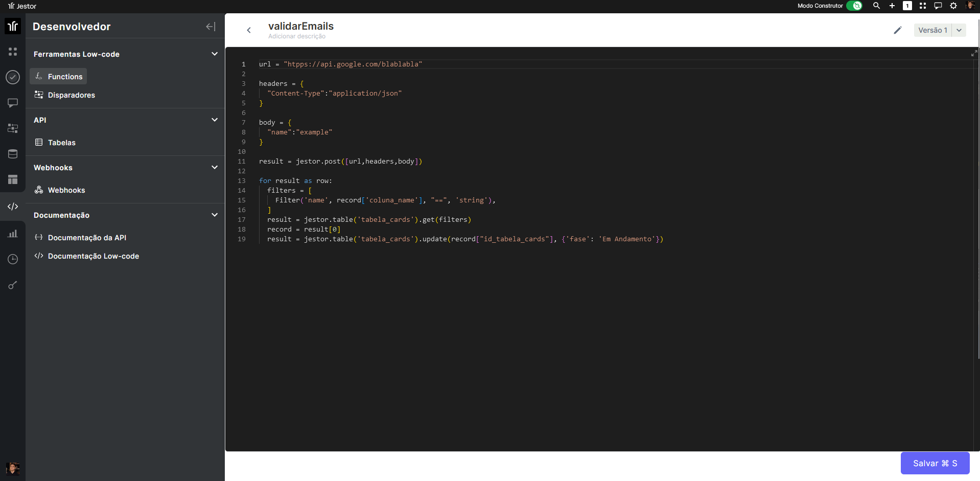Expand the code editor to fullscreen

[x=974, y=53]
